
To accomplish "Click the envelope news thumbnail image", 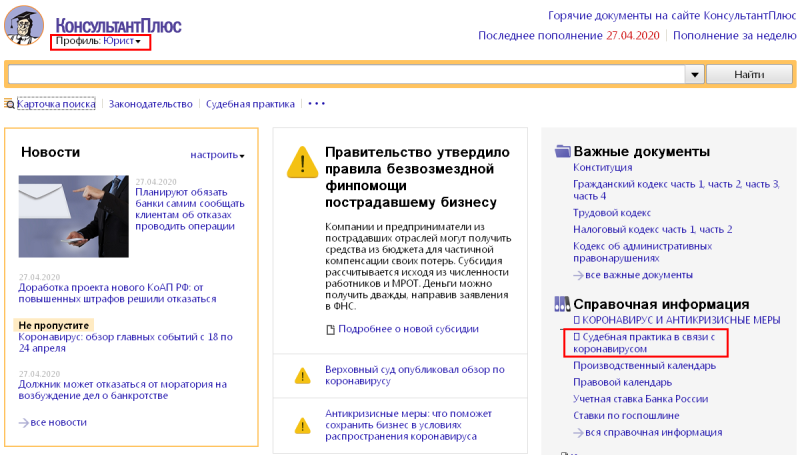I will pos(73,216).
